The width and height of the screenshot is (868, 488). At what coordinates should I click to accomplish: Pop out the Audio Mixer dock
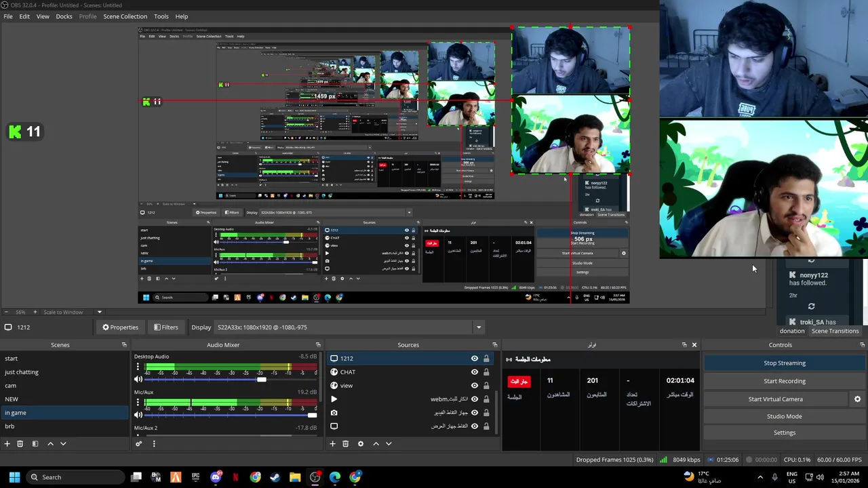(x=318, y=345)
